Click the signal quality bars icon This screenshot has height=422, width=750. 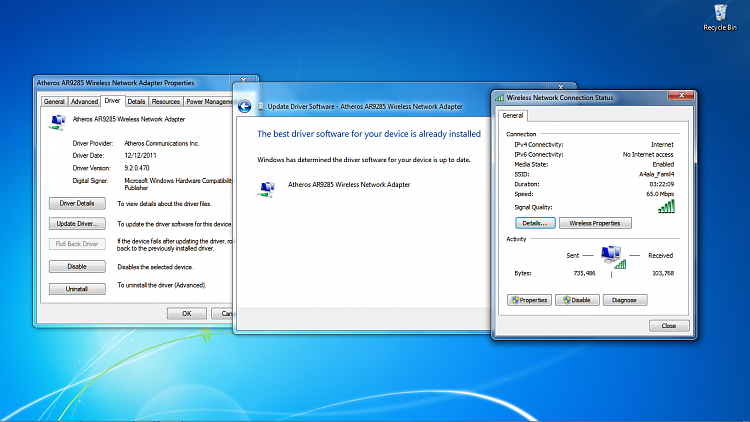coord(666,207)
